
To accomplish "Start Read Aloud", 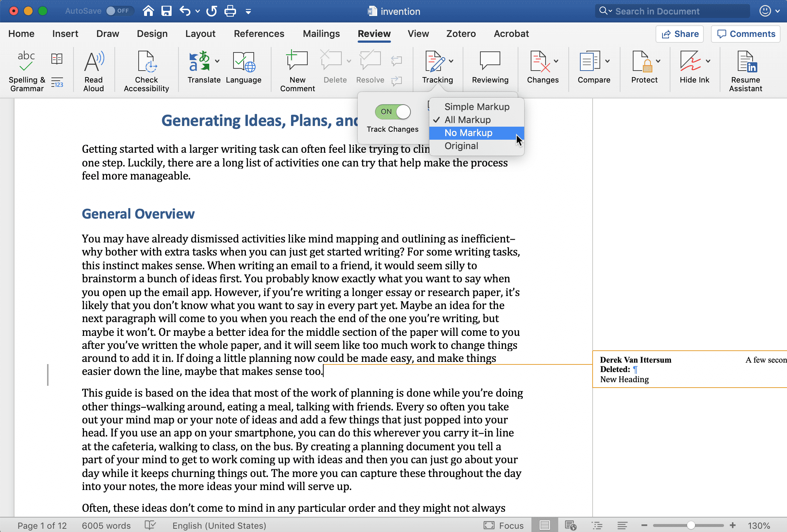I will 94,71.
